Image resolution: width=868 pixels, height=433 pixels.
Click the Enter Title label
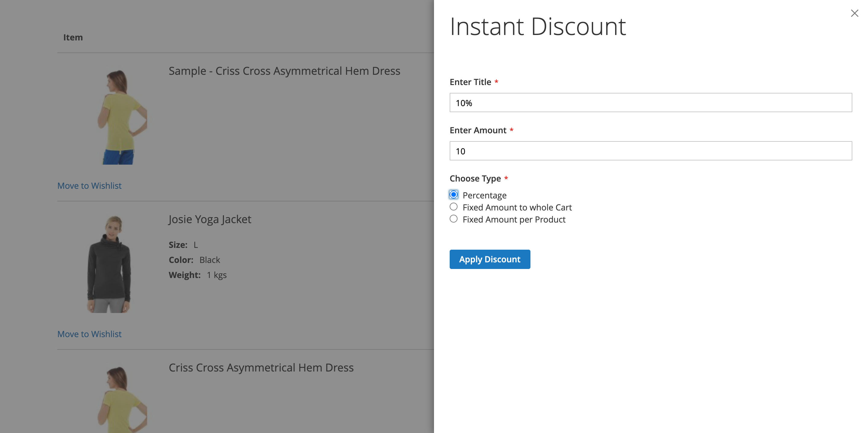[470, 82]
